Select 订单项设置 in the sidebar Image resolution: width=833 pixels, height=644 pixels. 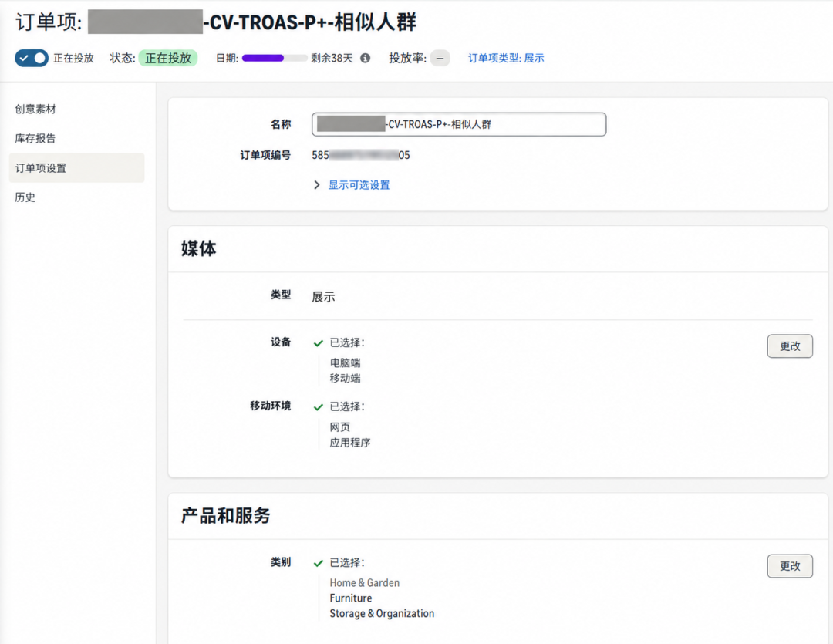[76, 168]
